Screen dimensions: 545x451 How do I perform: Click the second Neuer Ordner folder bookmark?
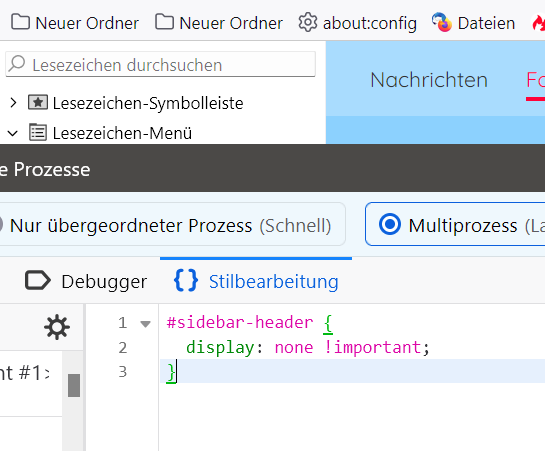219,23
